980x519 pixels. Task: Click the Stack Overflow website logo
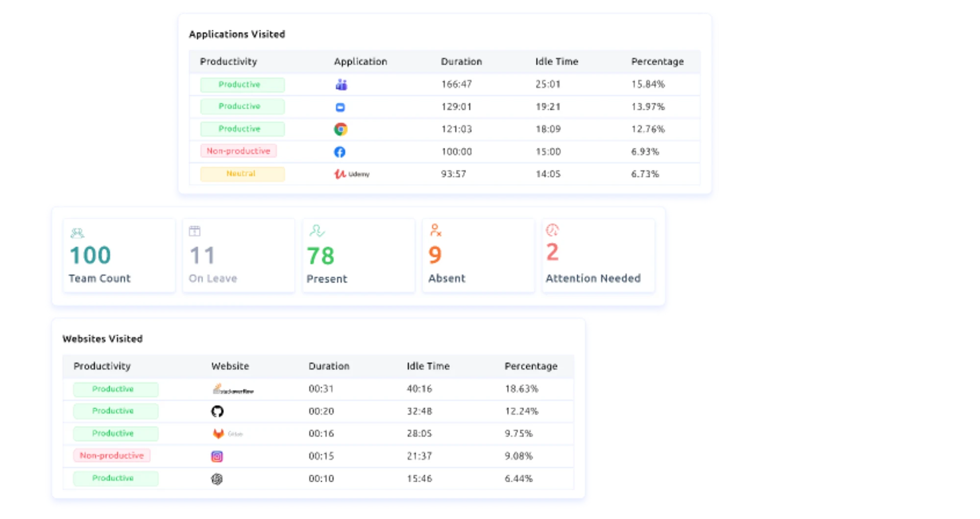pos(233,390)
